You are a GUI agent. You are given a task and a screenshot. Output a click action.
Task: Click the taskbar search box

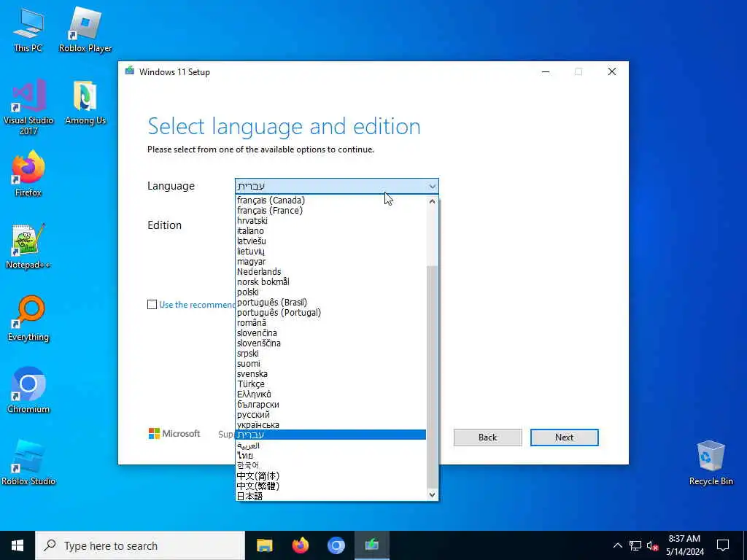click(x=140, y=545)
